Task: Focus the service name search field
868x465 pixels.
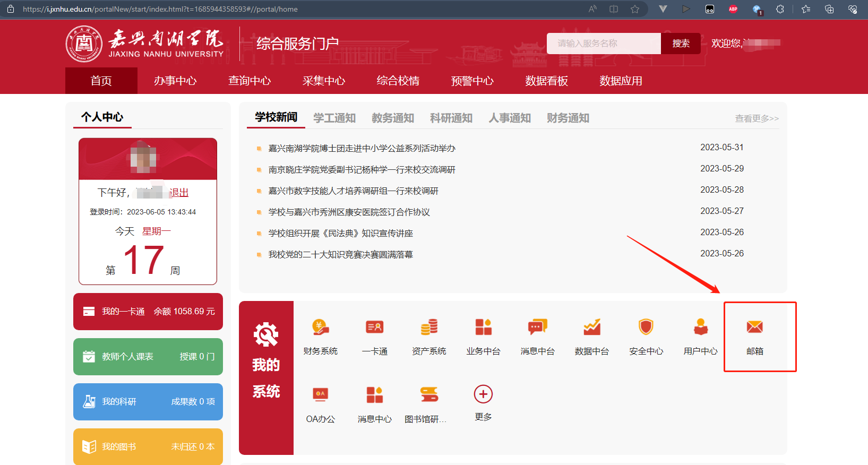Action: pyautogui.click(x=604, y=44)
